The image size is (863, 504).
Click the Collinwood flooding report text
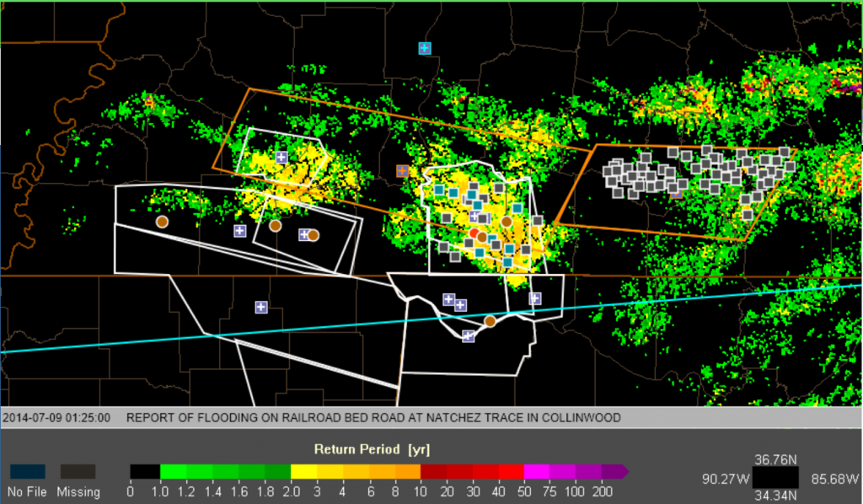point(373,418)
